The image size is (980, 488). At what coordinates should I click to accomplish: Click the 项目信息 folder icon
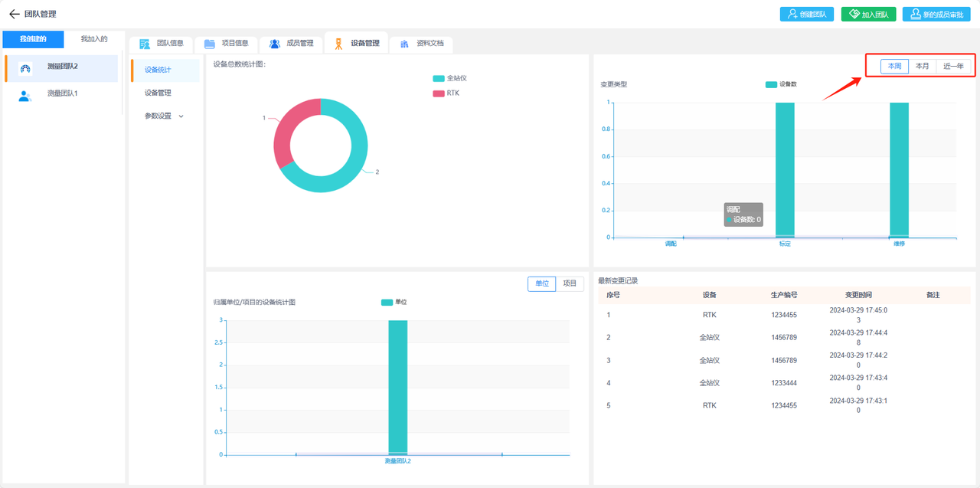(x=209, y=44)
